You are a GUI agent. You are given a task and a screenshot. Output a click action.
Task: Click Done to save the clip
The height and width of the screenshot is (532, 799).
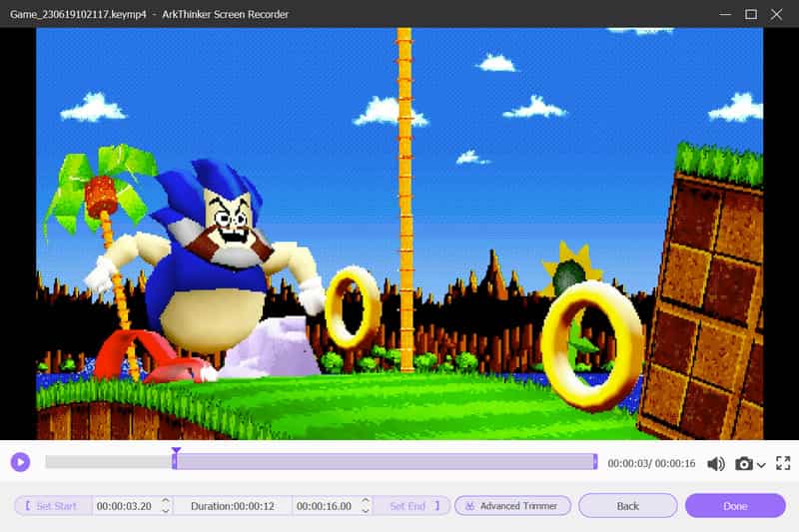click(x=735, y=506)
